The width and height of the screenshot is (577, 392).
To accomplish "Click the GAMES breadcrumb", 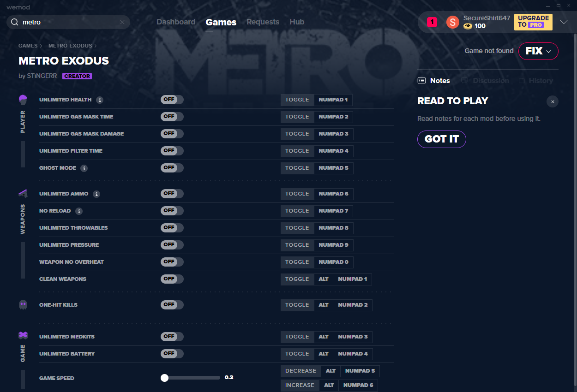I will 28,46.
